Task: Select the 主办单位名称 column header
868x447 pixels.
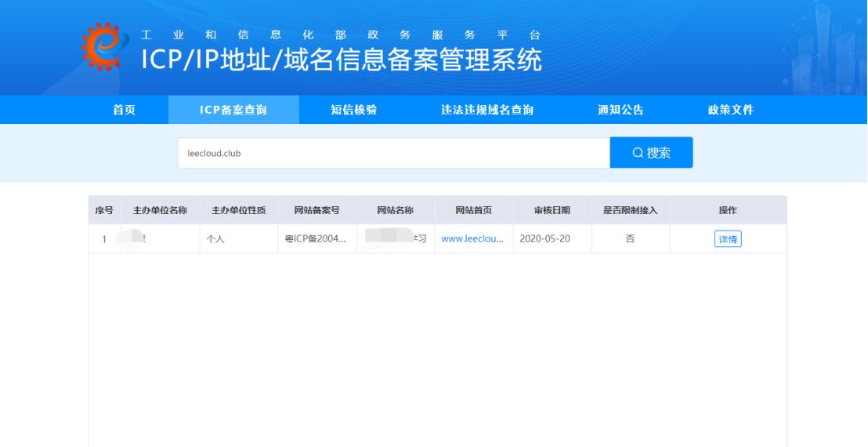Action: pyautogui.click(x=160, y=210)
